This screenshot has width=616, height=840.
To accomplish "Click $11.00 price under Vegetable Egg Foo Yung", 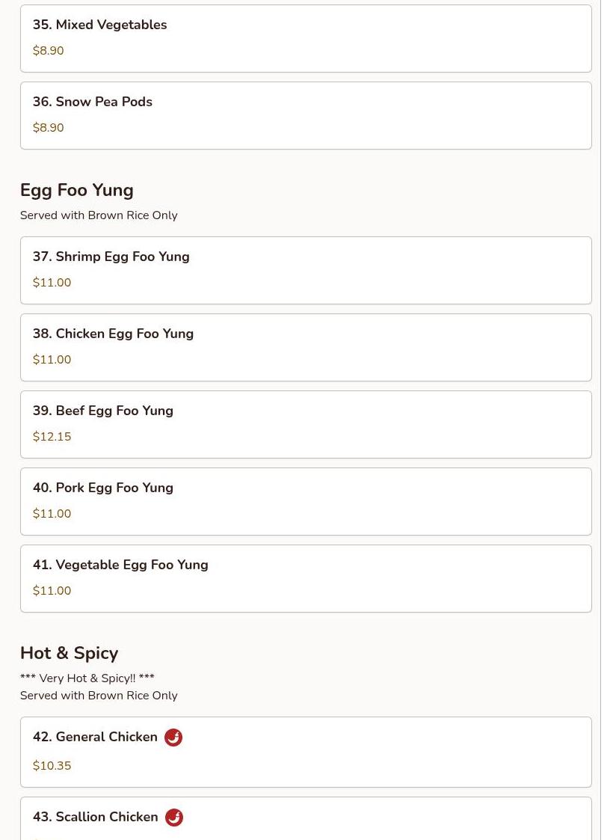I will tap(52, 591).
